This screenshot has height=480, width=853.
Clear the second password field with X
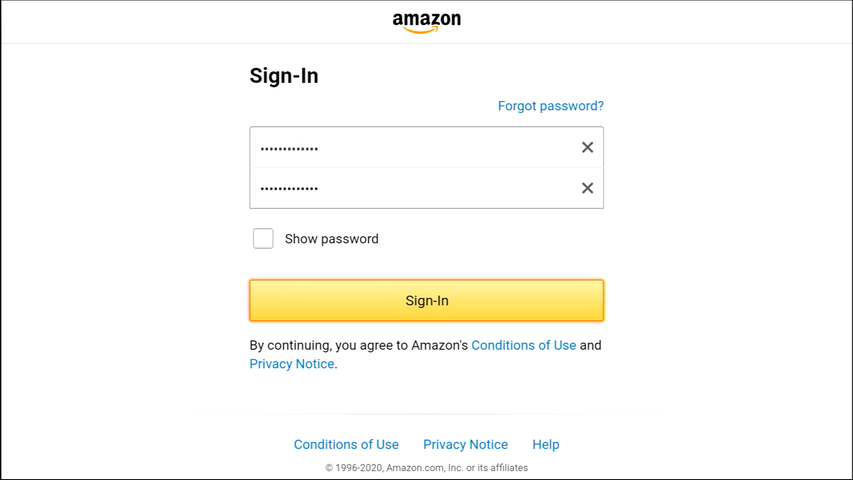tap(587, 188)
